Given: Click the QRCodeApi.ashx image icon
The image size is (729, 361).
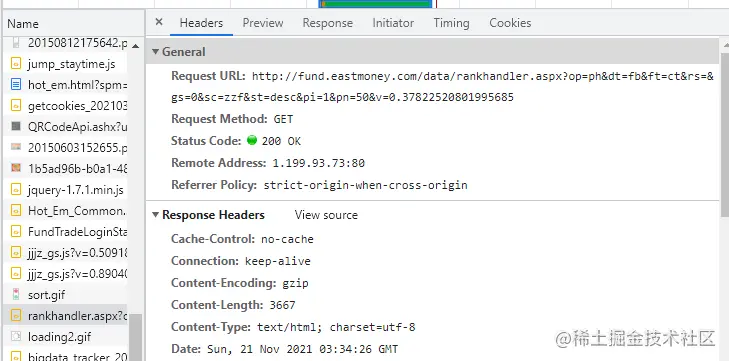Looking at the screenshot, I should coord(16,126).
